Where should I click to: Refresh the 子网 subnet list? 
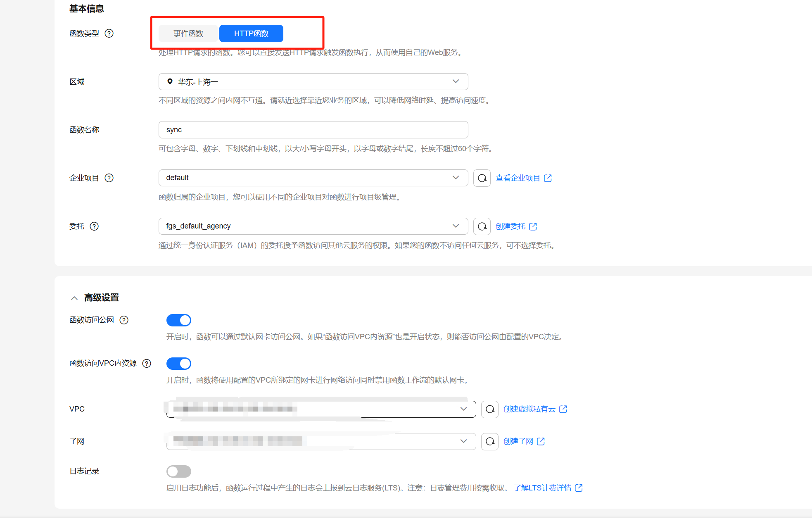[489, 441]
